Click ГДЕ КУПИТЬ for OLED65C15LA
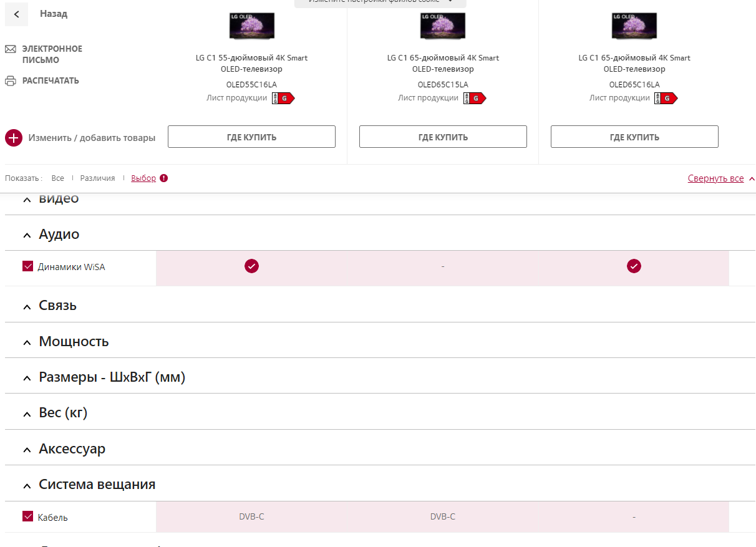The width and height of the screenshot is (756, 547). [443, 137]
